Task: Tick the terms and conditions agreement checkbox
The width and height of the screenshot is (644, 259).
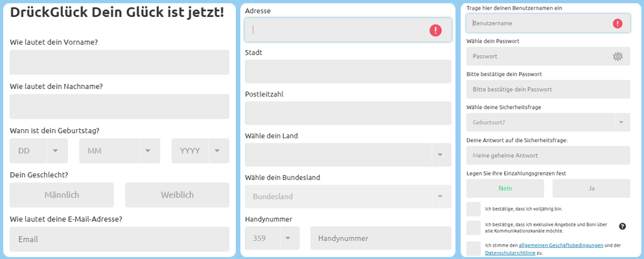Action: pos(474,249)
